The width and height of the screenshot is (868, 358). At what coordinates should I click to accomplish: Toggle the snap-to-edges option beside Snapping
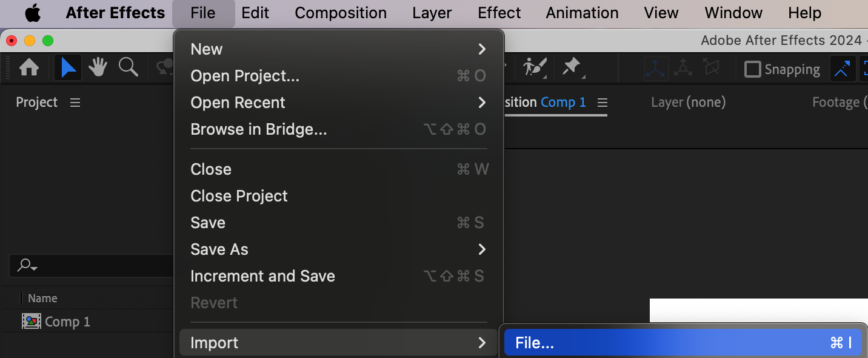[x=841, y=69]
